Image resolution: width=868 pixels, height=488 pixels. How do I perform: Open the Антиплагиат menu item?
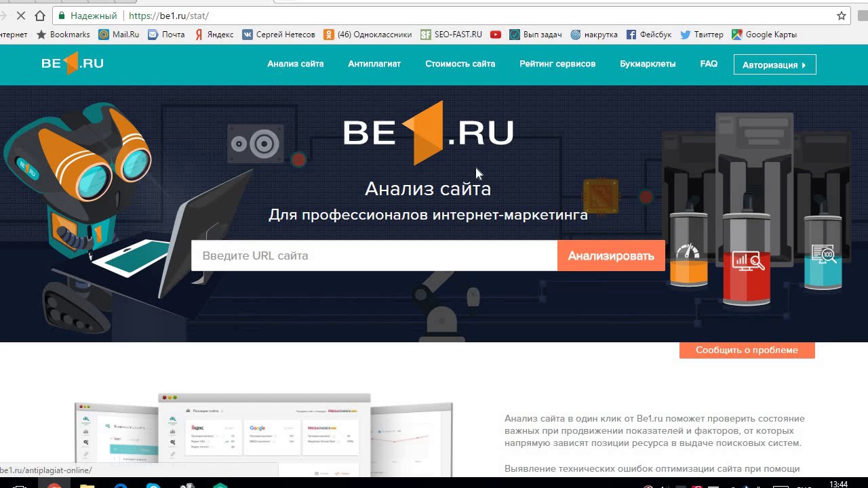pos(374,64)
